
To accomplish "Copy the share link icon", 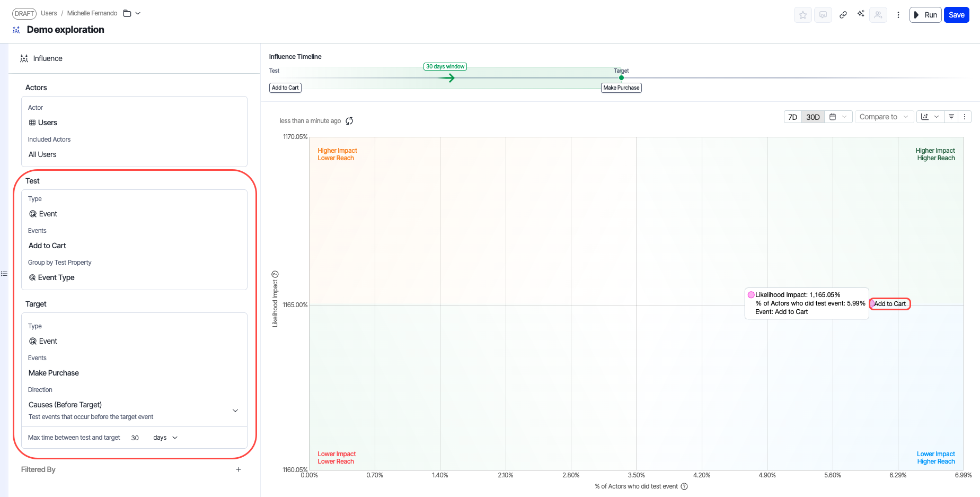I will click(x=843, y=15).
